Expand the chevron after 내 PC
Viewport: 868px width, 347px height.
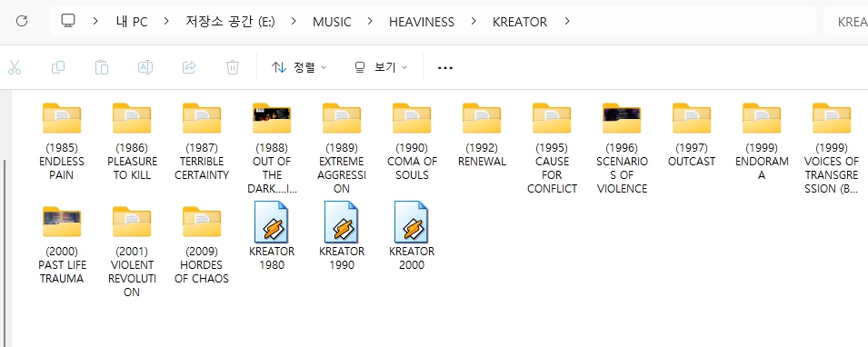click(166, 22)
